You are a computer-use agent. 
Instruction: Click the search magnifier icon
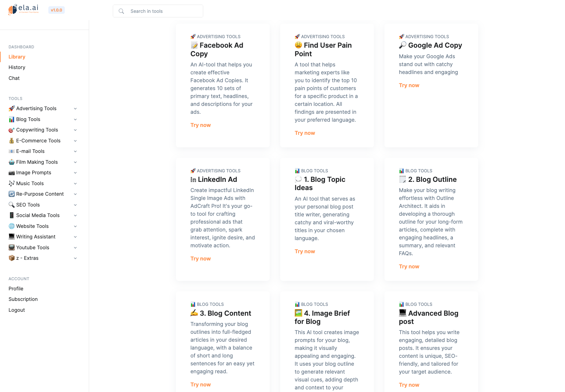click(121, 11)
